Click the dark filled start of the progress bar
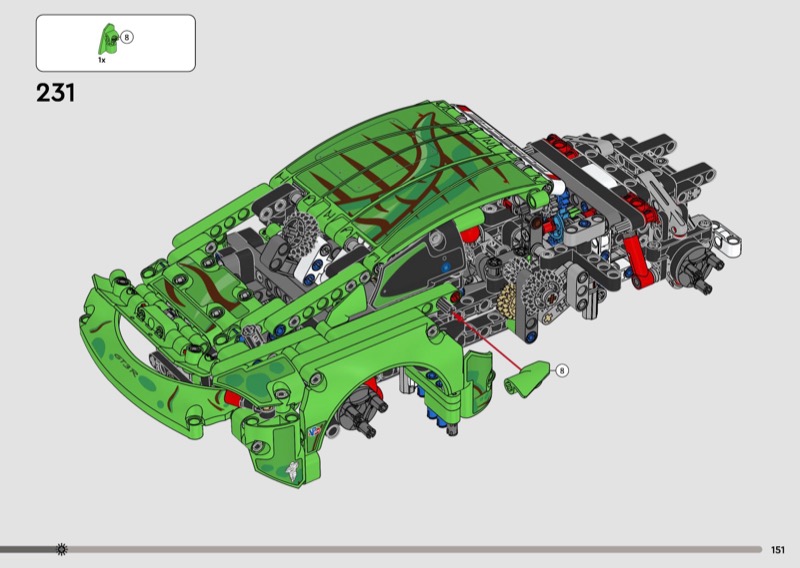This screenshot has height=568, width=800. 28,549
